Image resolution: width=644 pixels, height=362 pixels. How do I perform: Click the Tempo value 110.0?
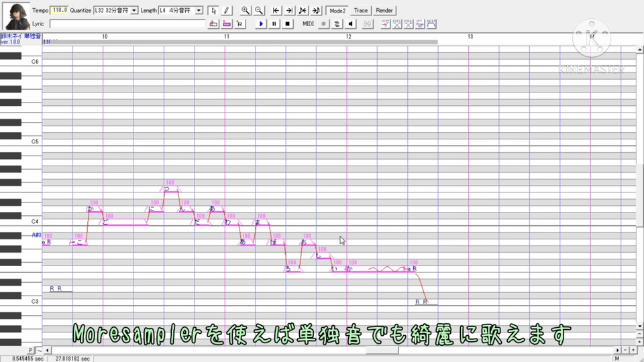[60, 10]
